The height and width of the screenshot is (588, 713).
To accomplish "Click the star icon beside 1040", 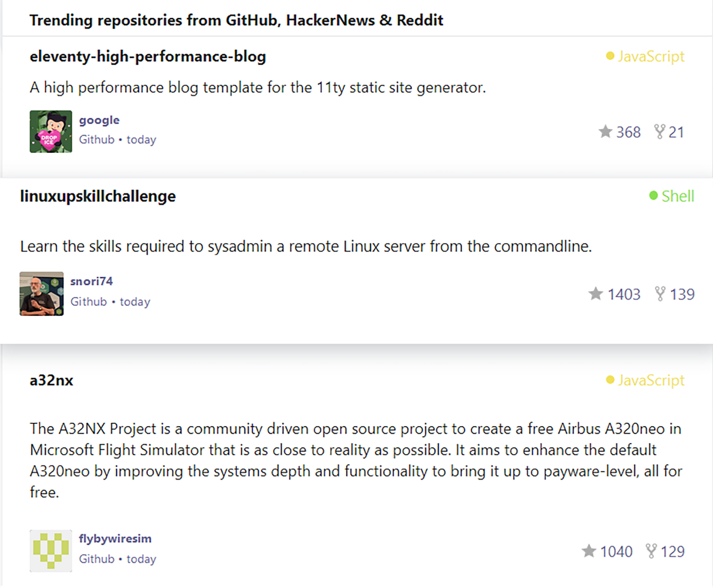I will [x=589, y=551].
